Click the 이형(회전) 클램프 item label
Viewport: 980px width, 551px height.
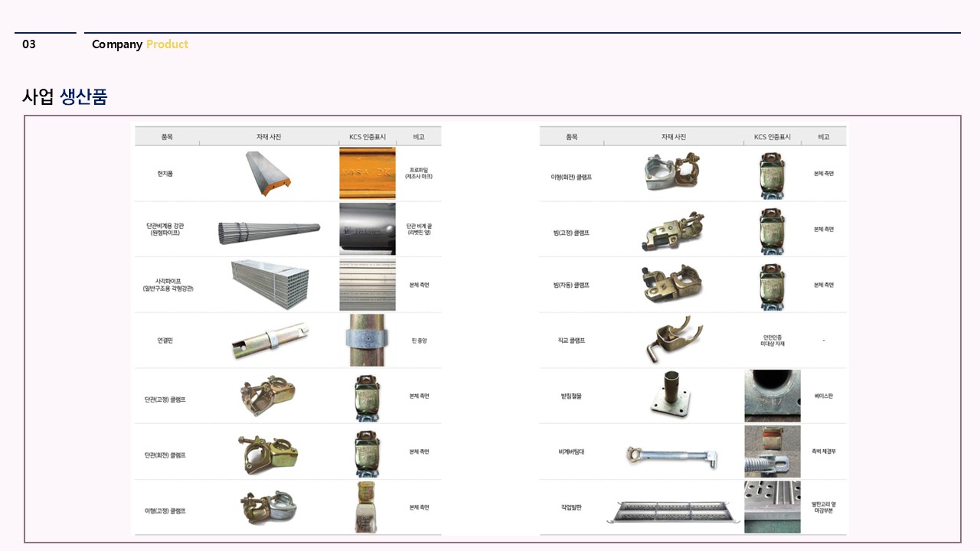click(x=570, y=177)
